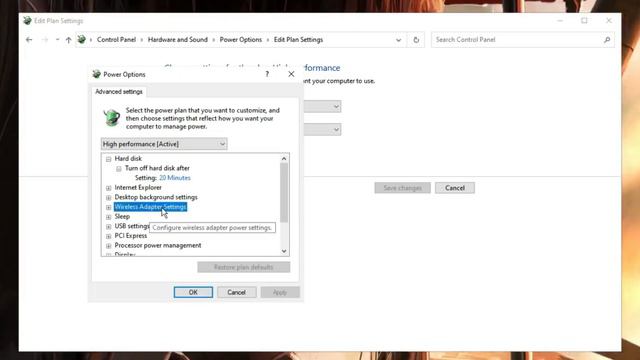Viewport: 640px width, 360px height.
Task: Select PCI Express tree item
Action: (x=131, y=236)
